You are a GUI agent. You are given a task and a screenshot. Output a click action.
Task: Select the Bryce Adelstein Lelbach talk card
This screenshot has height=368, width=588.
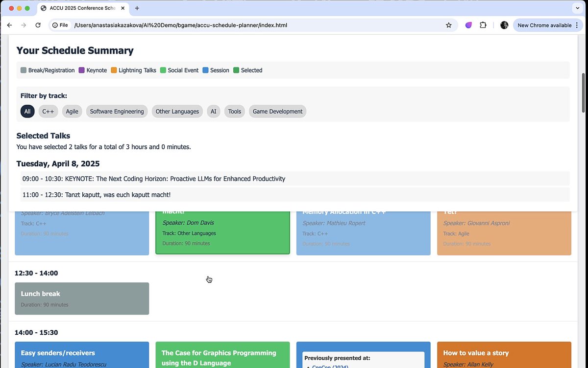coord(82,232)
